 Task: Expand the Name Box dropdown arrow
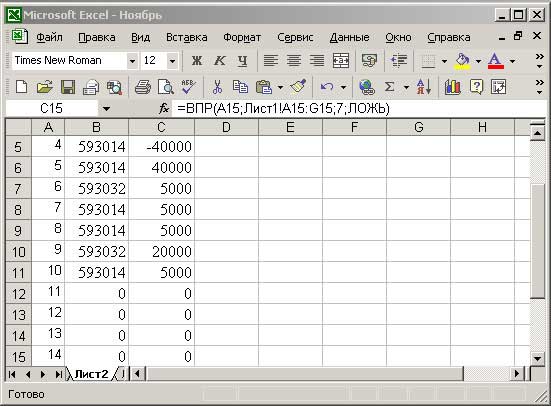click(x=106, y=109)
